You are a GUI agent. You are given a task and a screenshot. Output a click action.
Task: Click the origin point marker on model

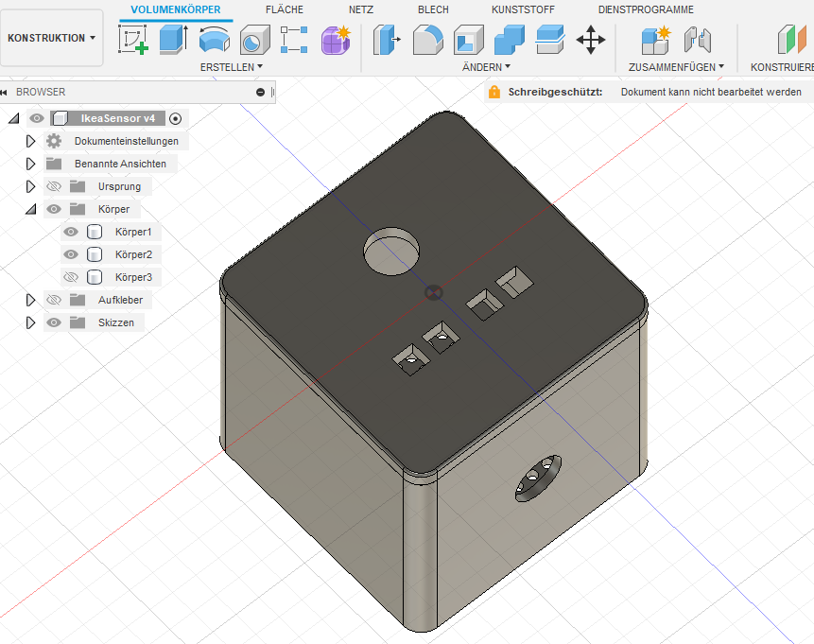point(434,293)
